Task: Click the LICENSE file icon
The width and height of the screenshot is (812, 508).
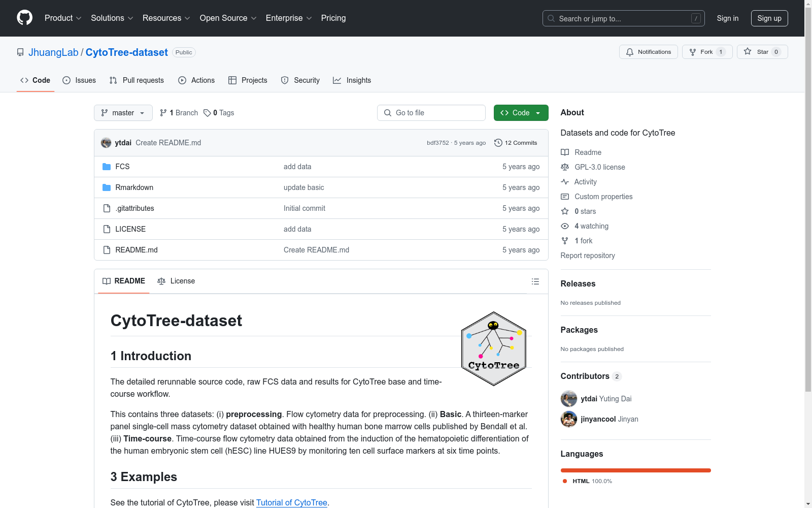Action: (107, 229)
